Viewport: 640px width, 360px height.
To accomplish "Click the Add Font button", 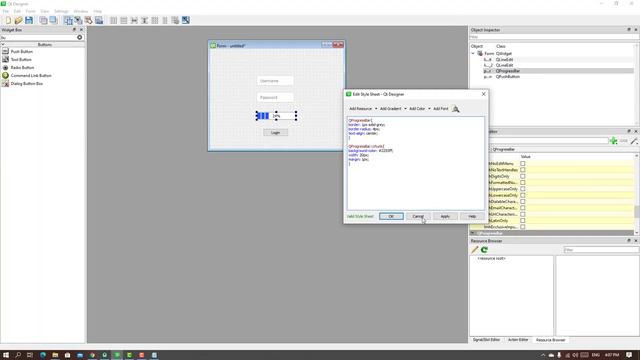I will click(x=440, y=109).
